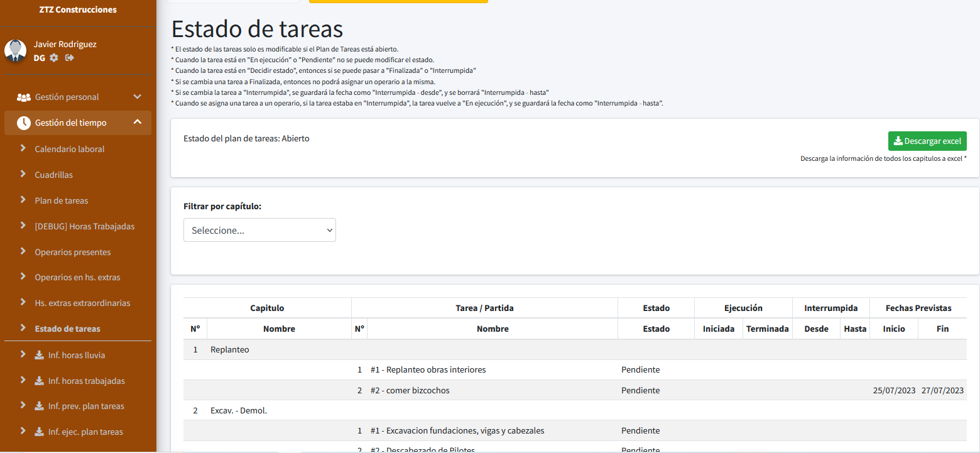Click download icon beside Inf. prev. plan tareas
Image resolution: width=980 pixels, height=453 pixels.
39,407
